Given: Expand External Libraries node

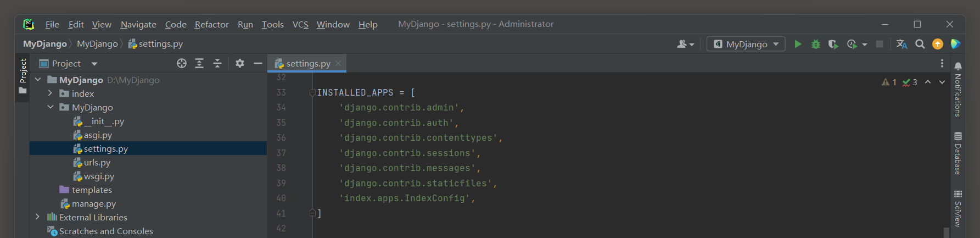Looking at the screenshot, I should [x=38, y=217].
